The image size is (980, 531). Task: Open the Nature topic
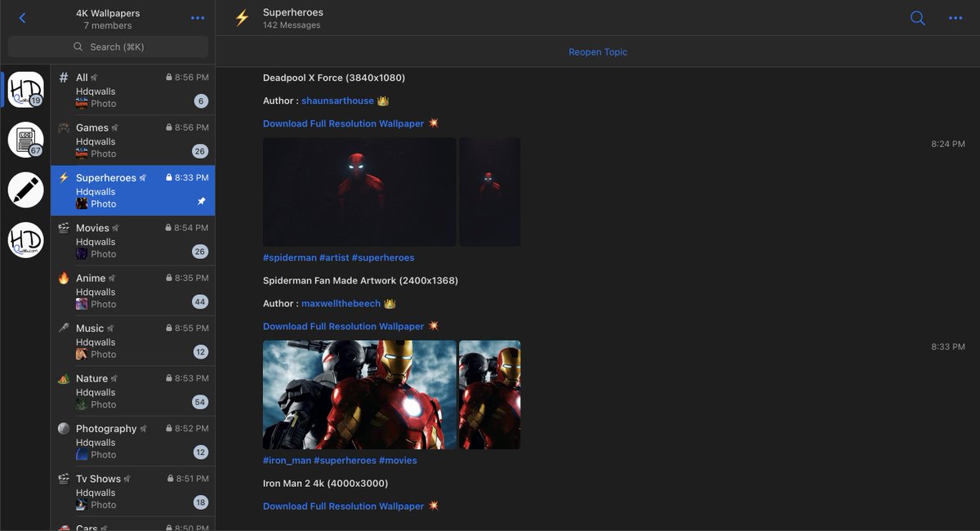tap(133, 391)
